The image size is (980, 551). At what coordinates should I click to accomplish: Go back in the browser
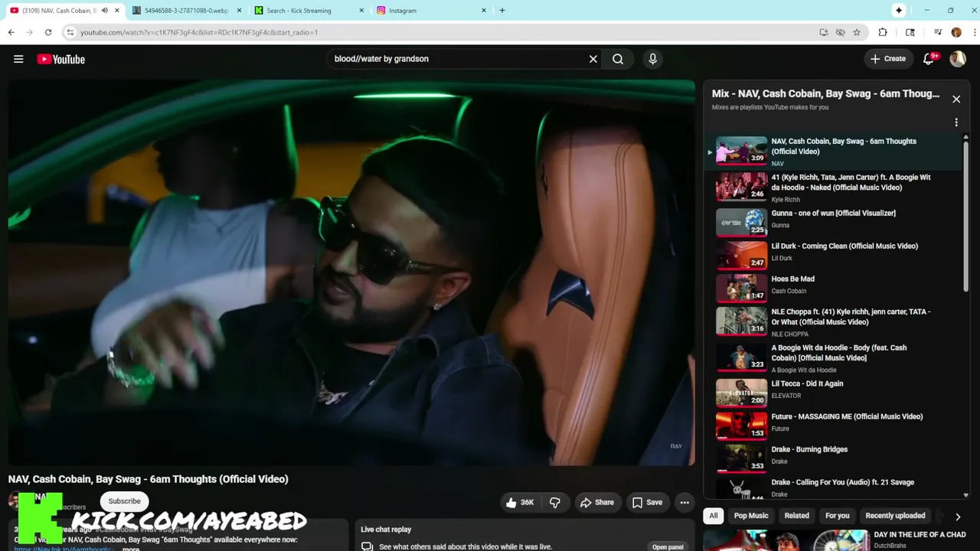click(11, 32)
